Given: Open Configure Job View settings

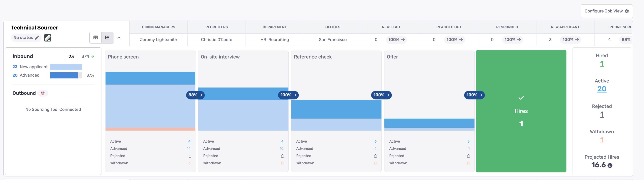Looking at the screenshot, I should [x=606, y=11].
